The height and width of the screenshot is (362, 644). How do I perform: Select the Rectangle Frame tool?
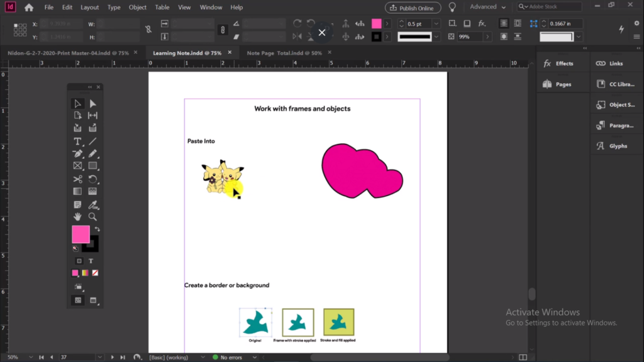click(x=77, y=166)
